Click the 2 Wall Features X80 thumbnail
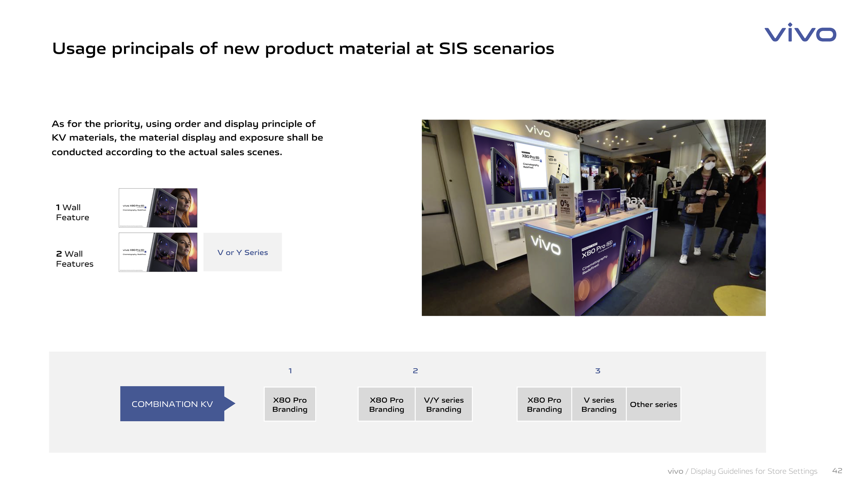Image resolution: width=868 pixels, height=489 pixels. [158, 252]
